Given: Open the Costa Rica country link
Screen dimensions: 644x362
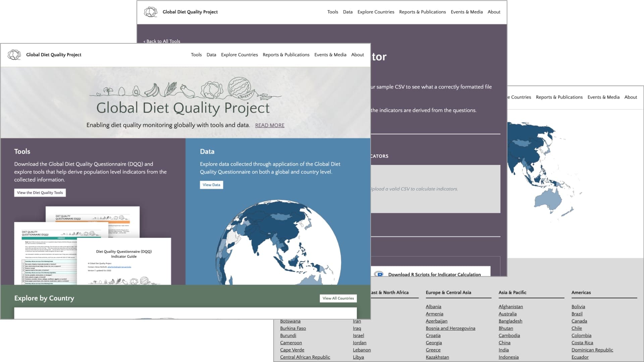Looking at the screenshot, I should click(x=582, y=343).
